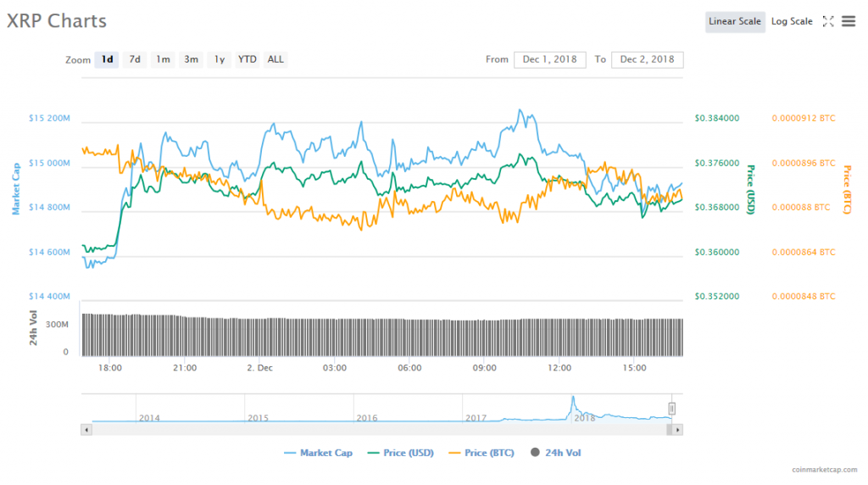Click the navigator range handle near 2018
The image size is (868, 485).
pos(672,409)
